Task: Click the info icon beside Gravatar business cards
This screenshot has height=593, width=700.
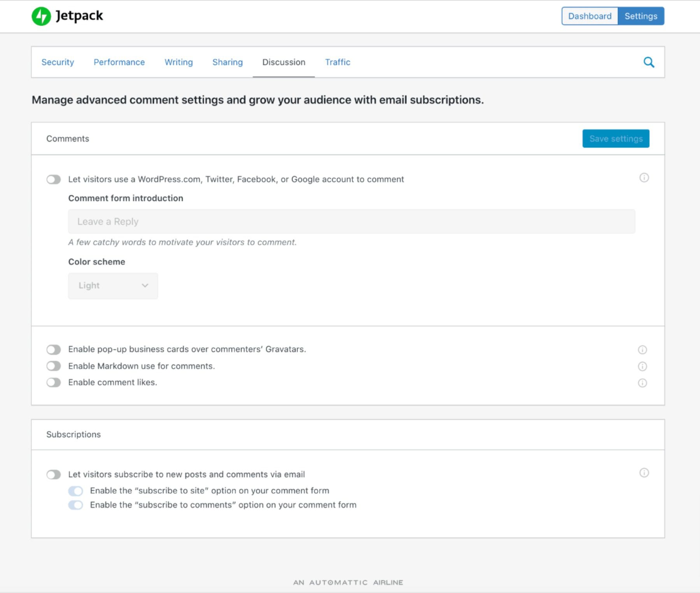Action: 642,349
